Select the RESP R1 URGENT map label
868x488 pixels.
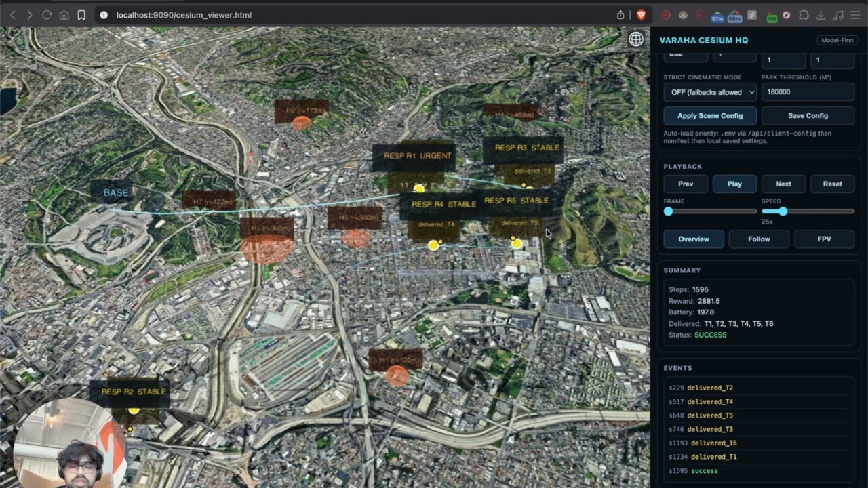(x=418, y=156)
